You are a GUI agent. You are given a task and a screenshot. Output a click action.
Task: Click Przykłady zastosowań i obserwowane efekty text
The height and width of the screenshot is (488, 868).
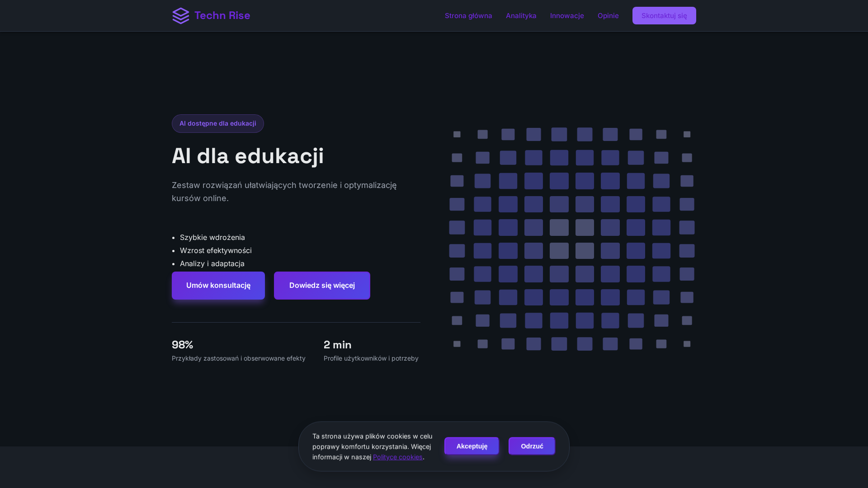click(239, 358)
